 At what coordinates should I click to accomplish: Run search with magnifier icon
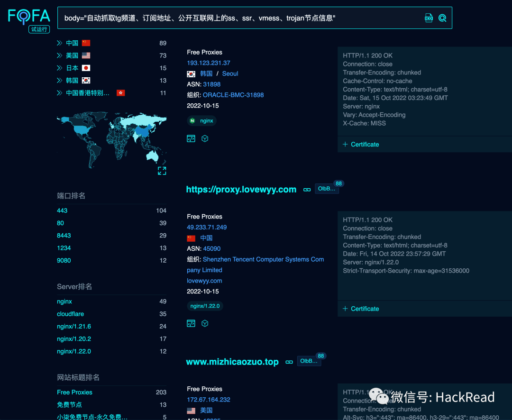pyautogui.click(x=442, y=18)
